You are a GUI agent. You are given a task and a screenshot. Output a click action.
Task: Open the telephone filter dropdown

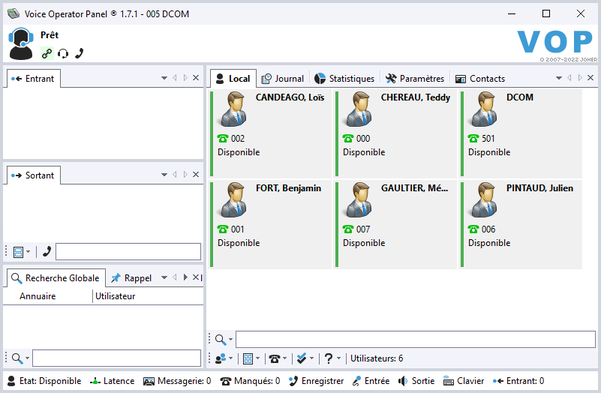click(x=278, y=358)
